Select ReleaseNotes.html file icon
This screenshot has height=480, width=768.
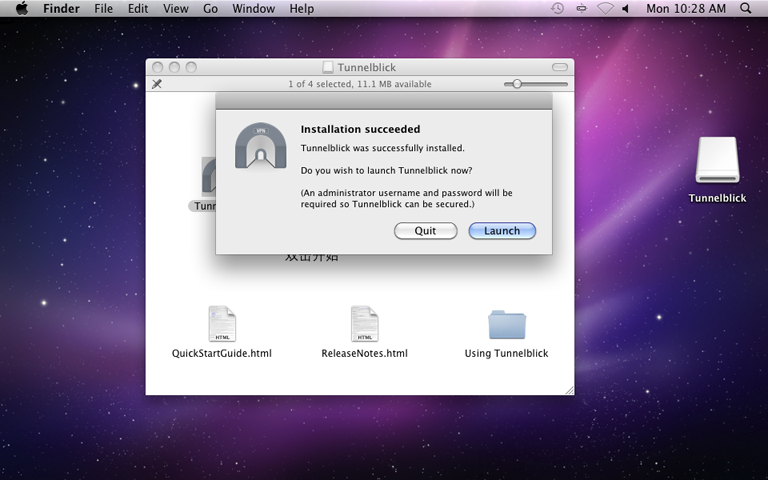[364, 324]
